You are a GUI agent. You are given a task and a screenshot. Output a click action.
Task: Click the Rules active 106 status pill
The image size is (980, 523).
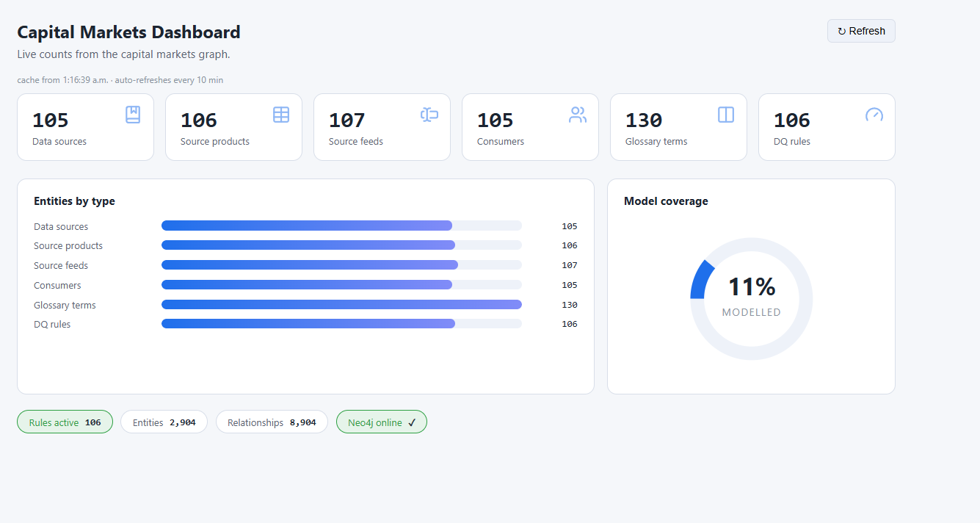[x=65, y=422]
